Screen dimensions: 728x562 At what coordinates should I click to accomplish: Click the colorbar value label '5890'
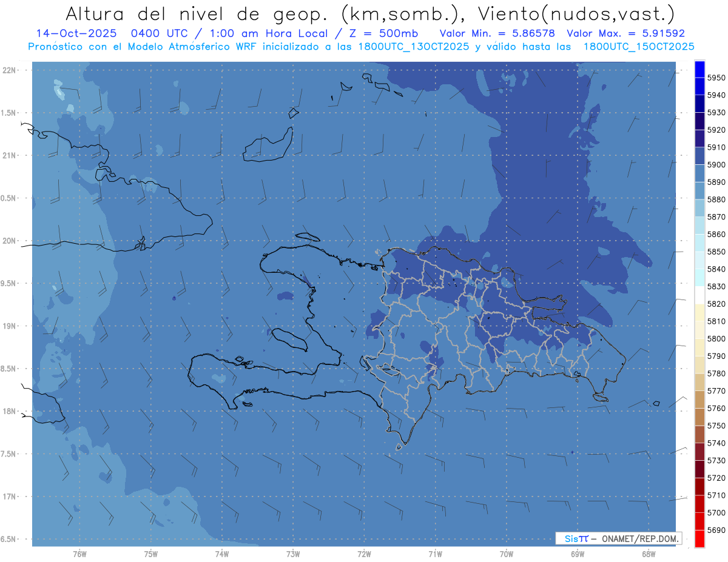click(x=716, y=182)
